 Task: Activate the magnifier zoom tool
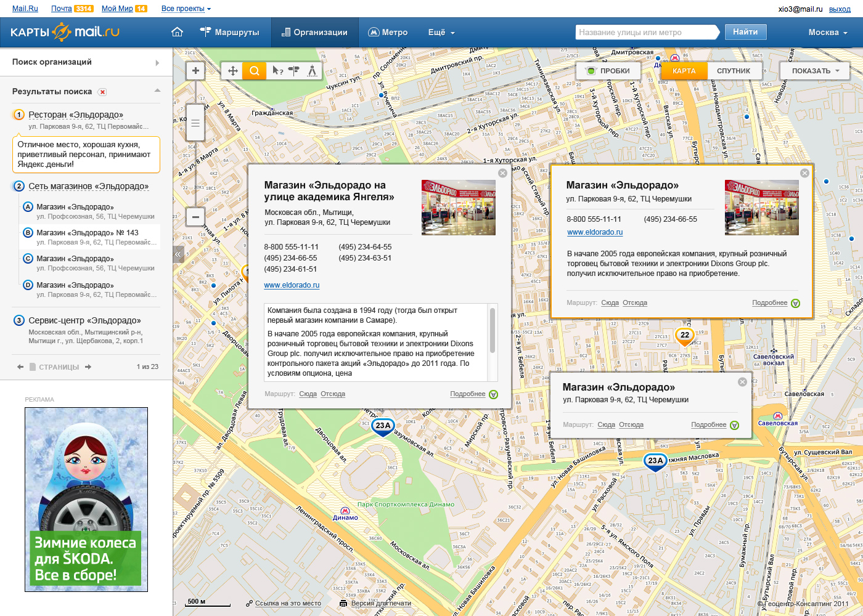click(x=254, y=71)
